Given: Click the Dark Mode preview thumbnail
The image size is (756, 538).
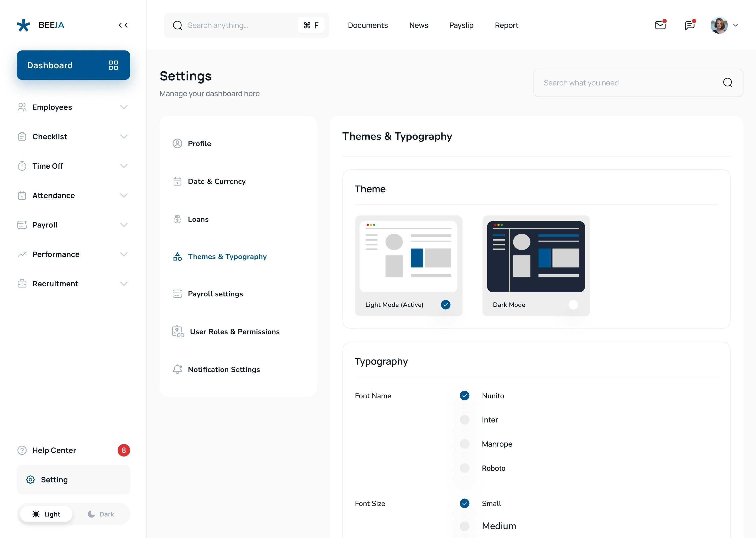Looking at the screenshot, I should coord(536,256).
